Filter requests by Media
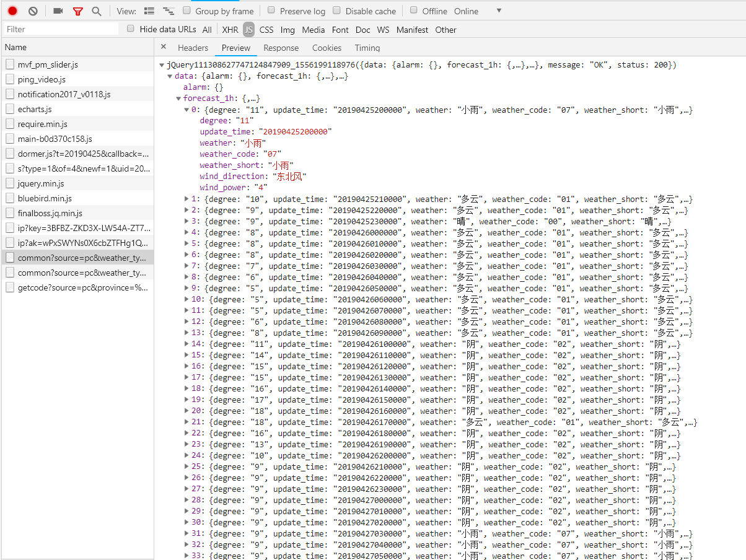 [314, 30]
